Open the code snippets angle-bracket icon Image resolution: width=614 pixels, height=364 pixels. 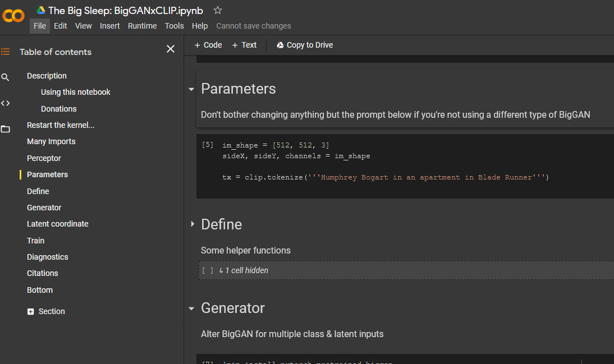coord(5,103)
